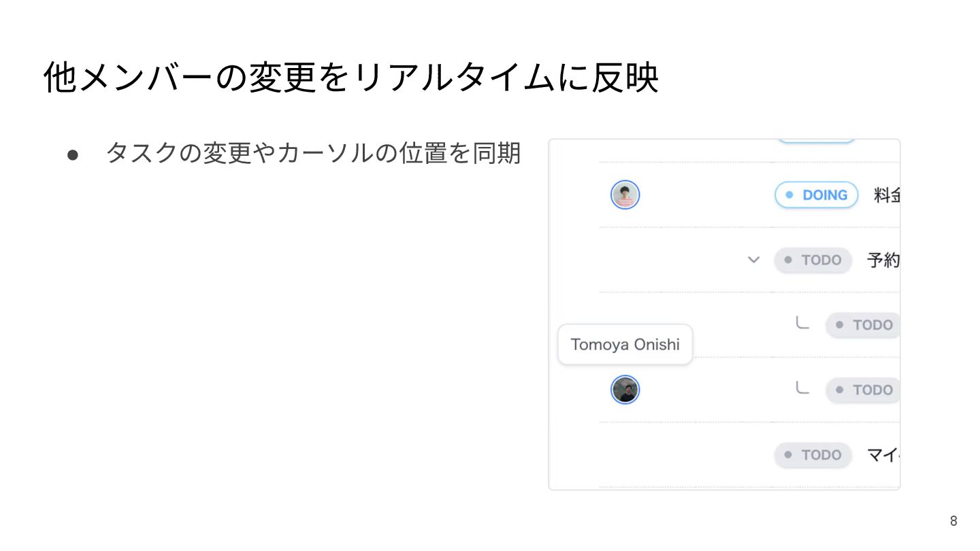Click the Tomoya Onishi name tooltip
This screenshot has height=551, width=980.
[x=625, y=344]
